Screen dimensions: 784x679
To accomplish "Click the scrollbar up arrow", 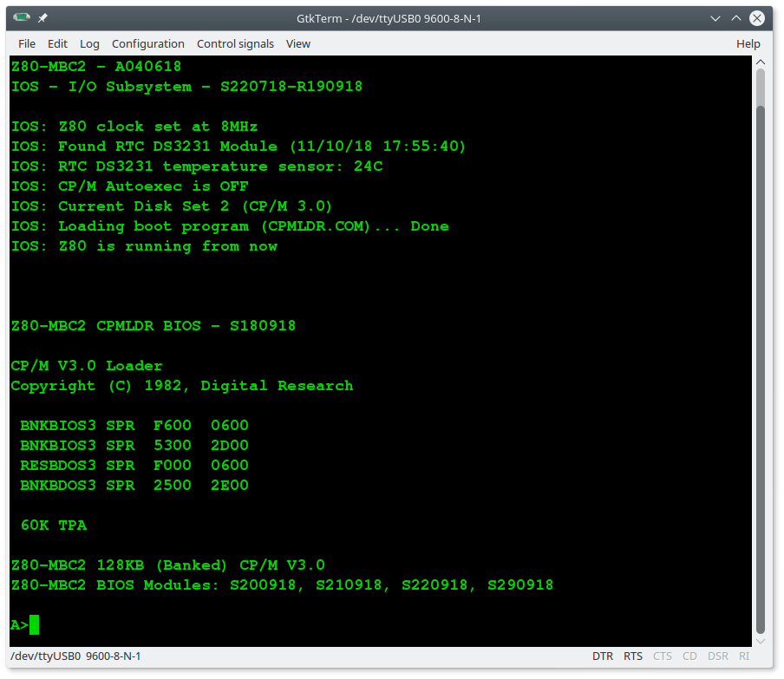I will click(x=761, y=62).
